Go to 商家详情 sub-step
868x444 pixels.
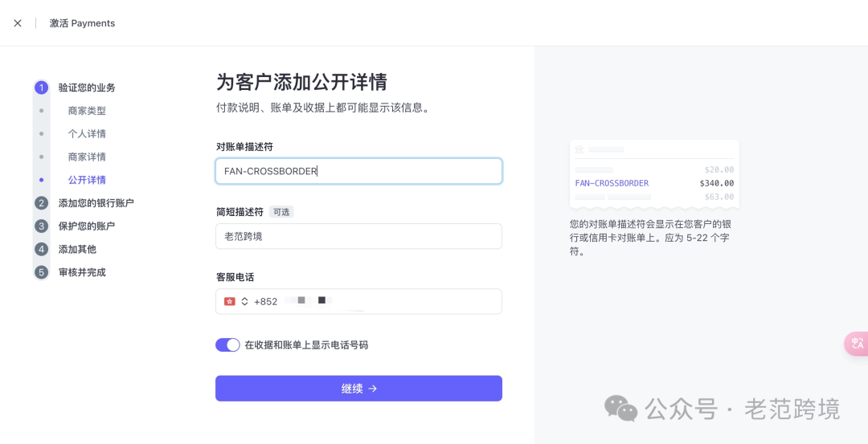pos(87,157)
